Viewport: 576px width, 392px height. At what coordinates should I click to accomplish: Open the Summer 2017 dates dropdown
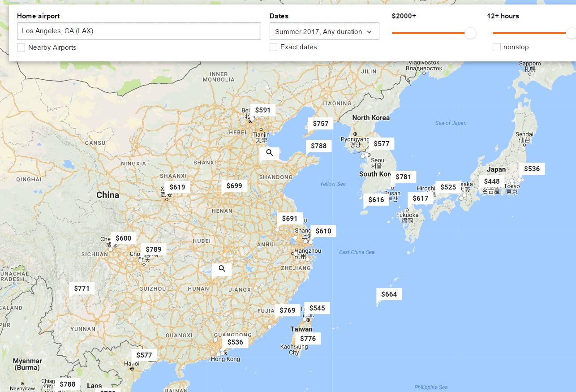coord(324,32)
